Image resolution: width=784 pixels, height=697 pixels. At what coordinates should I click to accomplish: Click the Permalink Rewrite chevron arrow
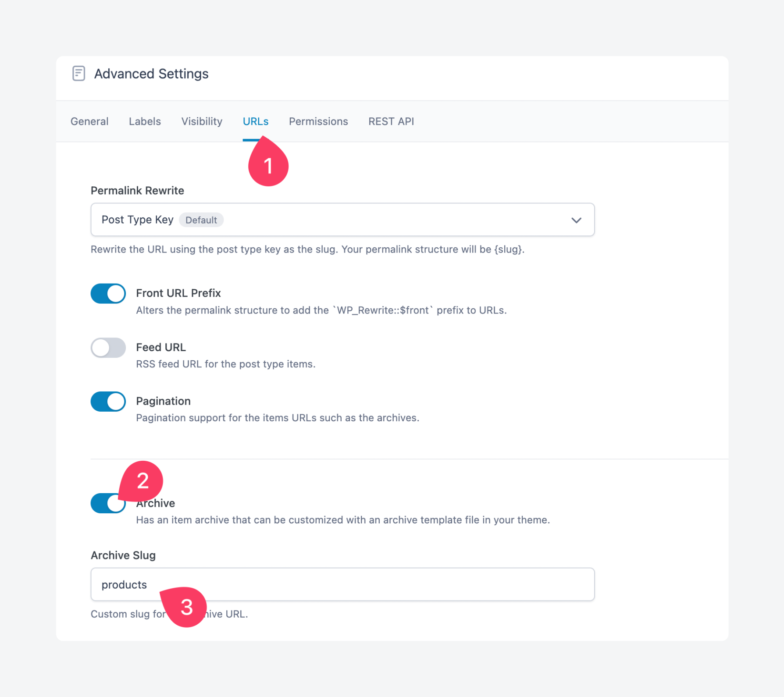point(576,220)
